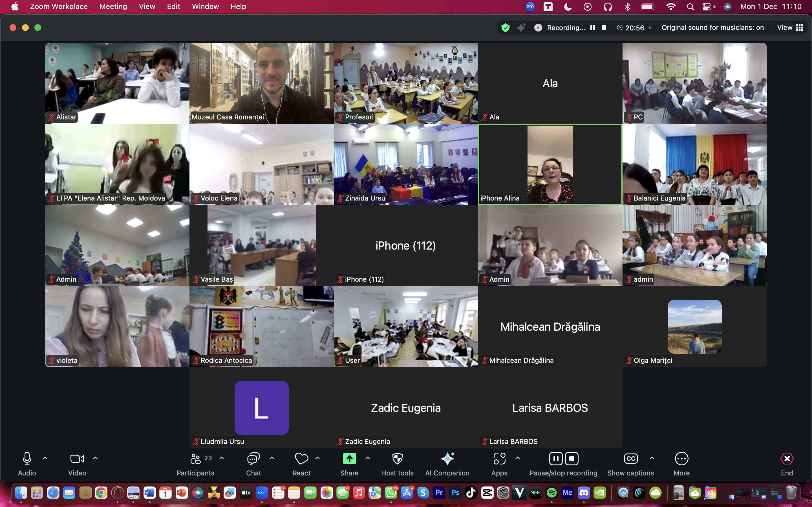Open the More options icon
The height and width of the screenshot is (507, 812).
point(681,459)
